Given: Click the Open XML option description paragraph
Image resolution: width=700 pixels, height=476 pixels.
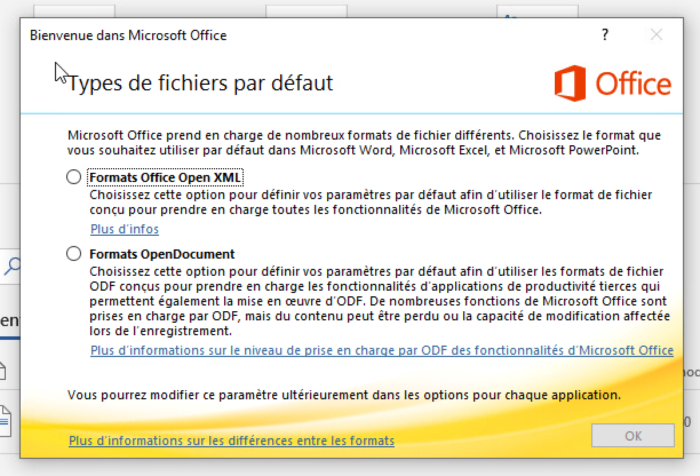Looking at the screenshot, I should click(371, 202).
